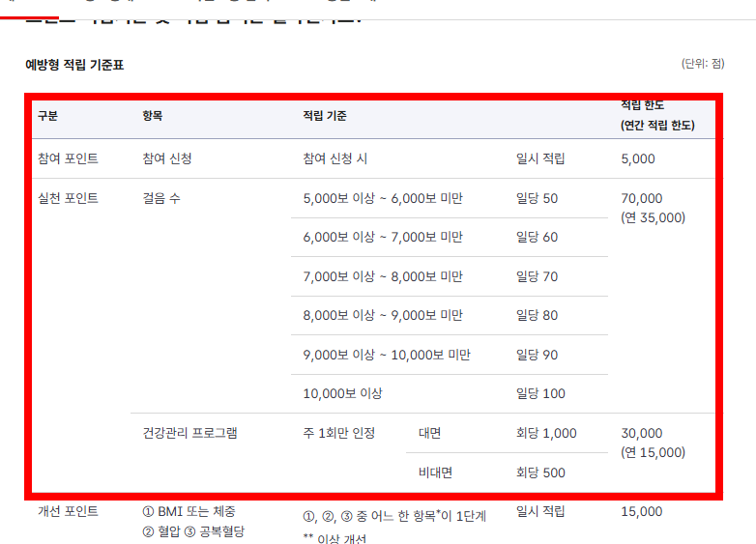Select '5,000보 이상 ~ 6,000보 미만' cell
This screenshot has width=756, height=544.
[x=383, y=198]
